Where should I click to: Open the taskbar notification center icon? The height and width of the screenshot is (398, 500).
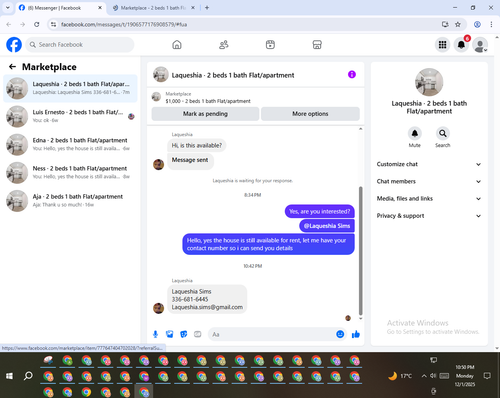click(x=487, y=376)
